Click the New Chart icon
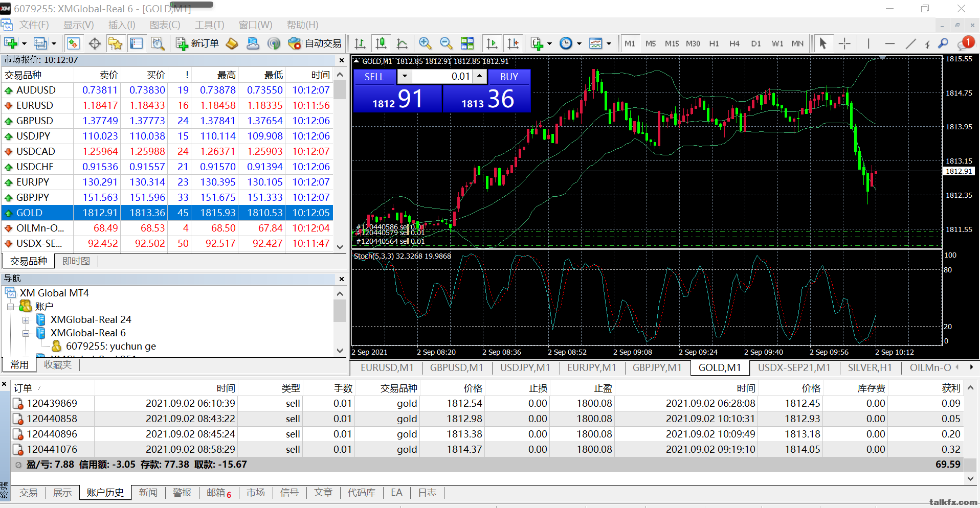980x508 pixels. [x=10, y=43]
